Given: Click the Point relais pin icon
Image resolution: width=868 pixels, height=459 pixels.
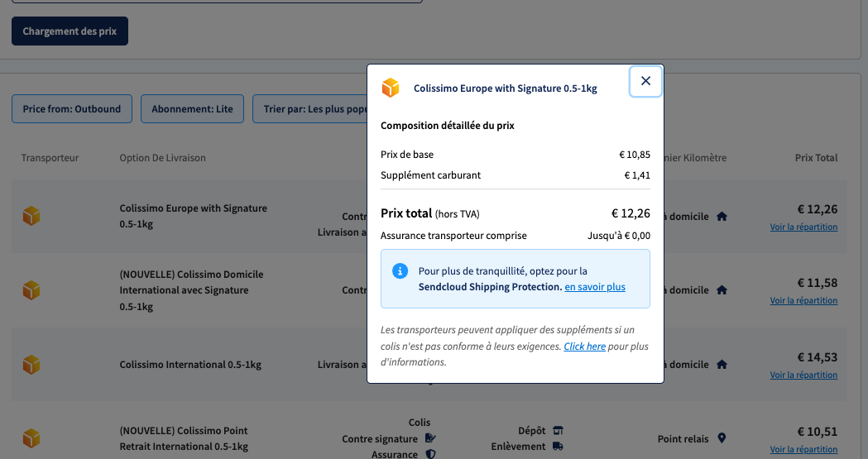Looking at the screenshot, I should pos(722,438).
